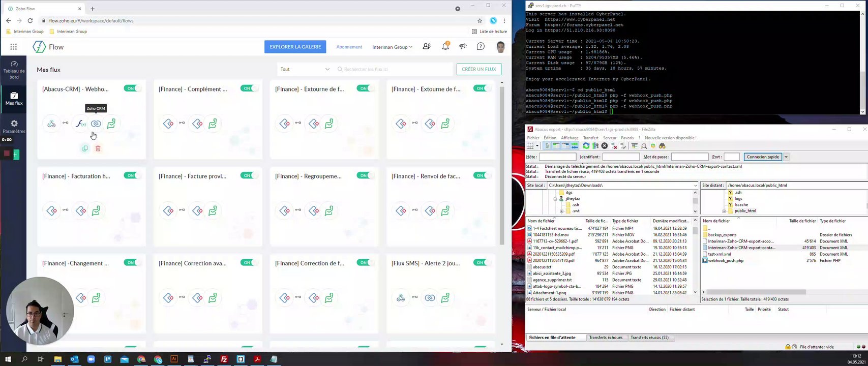This screenshot has width=868, height=366.
Task: Toggle the Flux SMS Alerte 2 jou flow switch
Action: 482,263
